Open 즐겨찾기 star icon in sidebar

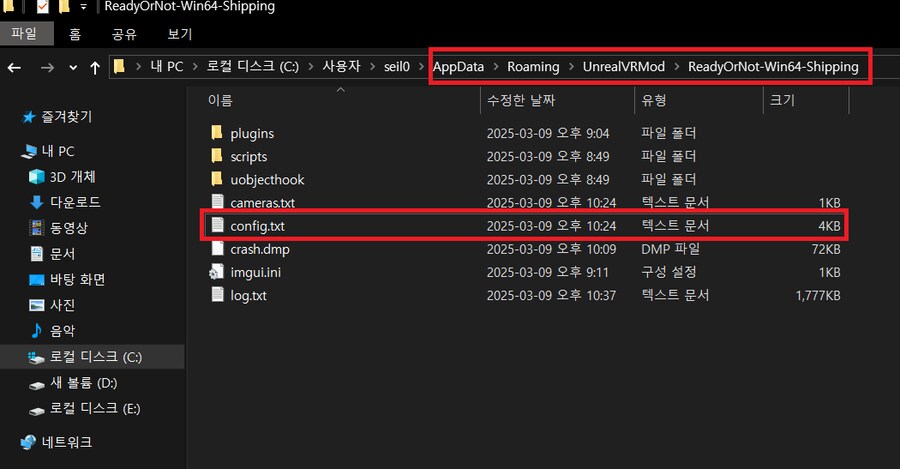29,118
